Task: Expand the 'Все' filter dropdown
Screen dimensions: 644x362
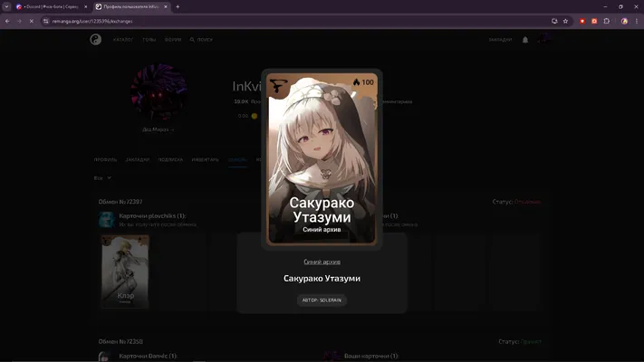Action: click(102, 177)
